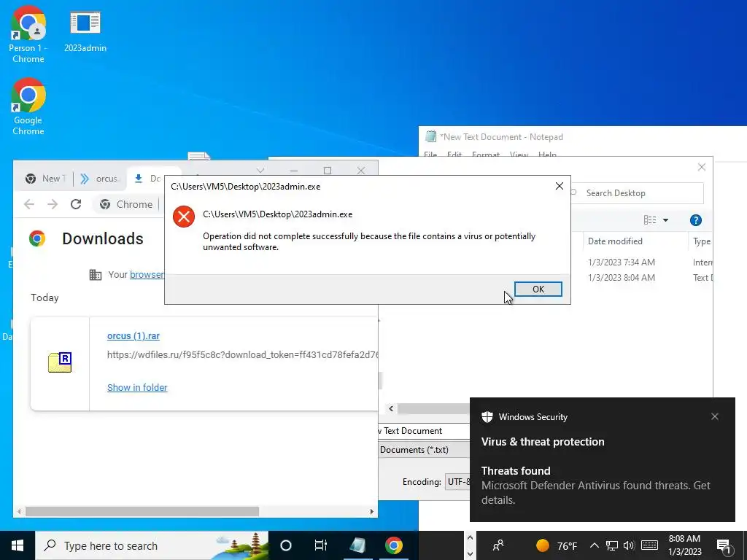Go forward in Chrome browser
The width and height of the screenshot is (747, 560).
(x=53, y=204)
